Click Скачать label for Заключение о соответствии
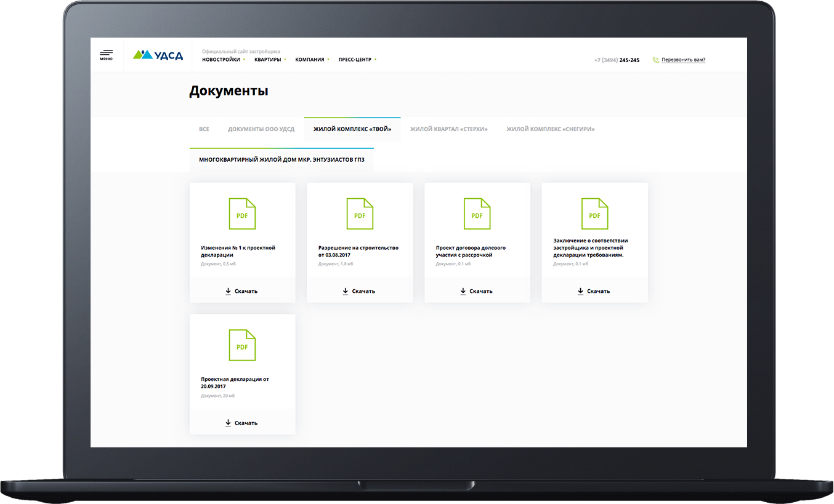This screenshot has height=504, width=834. coord(598,291)
